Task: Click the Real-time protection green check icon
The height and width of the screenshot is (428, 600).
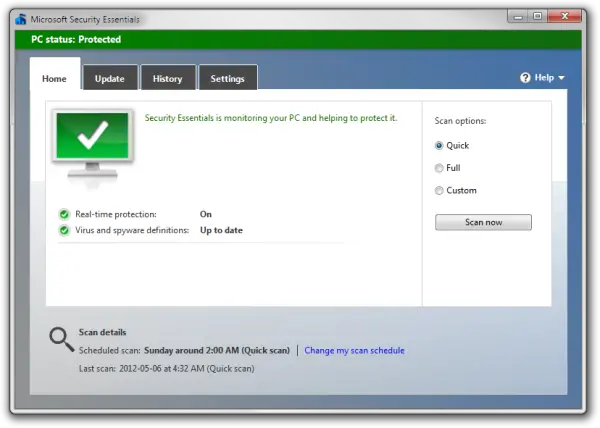Action: (x=64, y=214)
